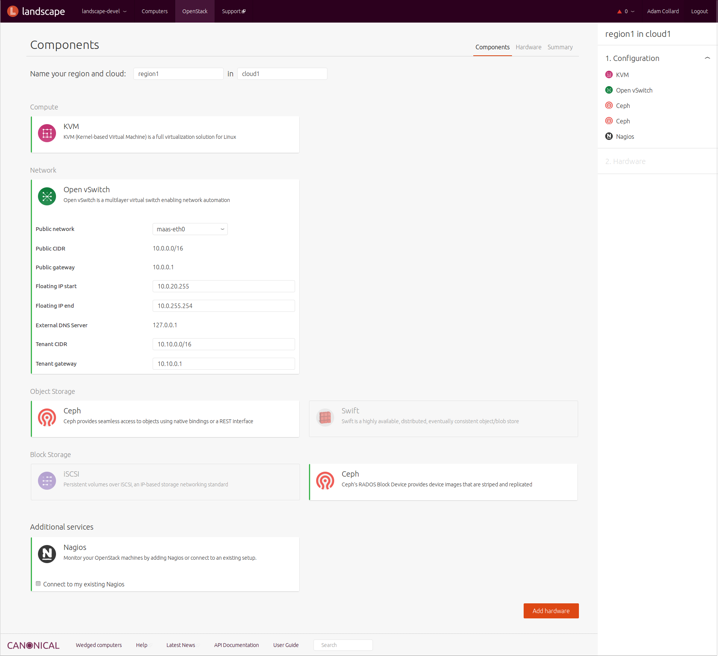Viewport: 718px width, 656px height.
Task: Click the External DNS Server value 127.0.0.1
Action: coord(165,325)
